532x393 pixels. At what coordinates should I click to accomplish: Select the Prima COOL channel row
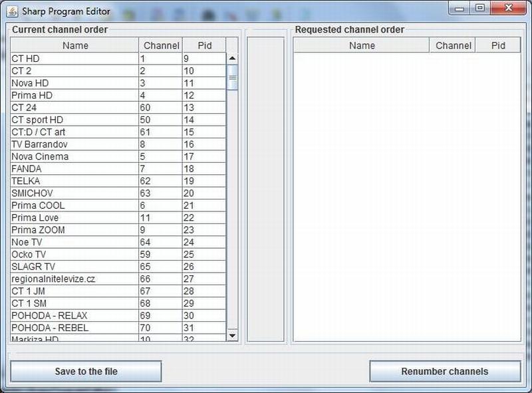[73, 205]
